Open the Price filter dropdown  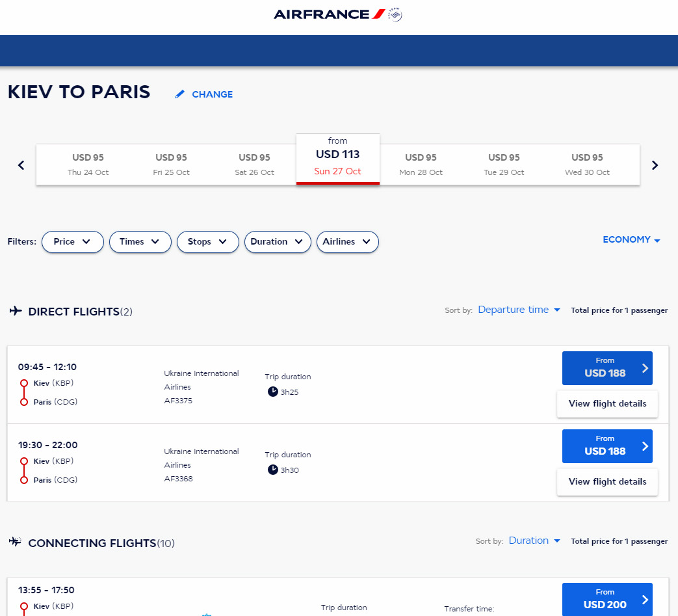[73, 242]
